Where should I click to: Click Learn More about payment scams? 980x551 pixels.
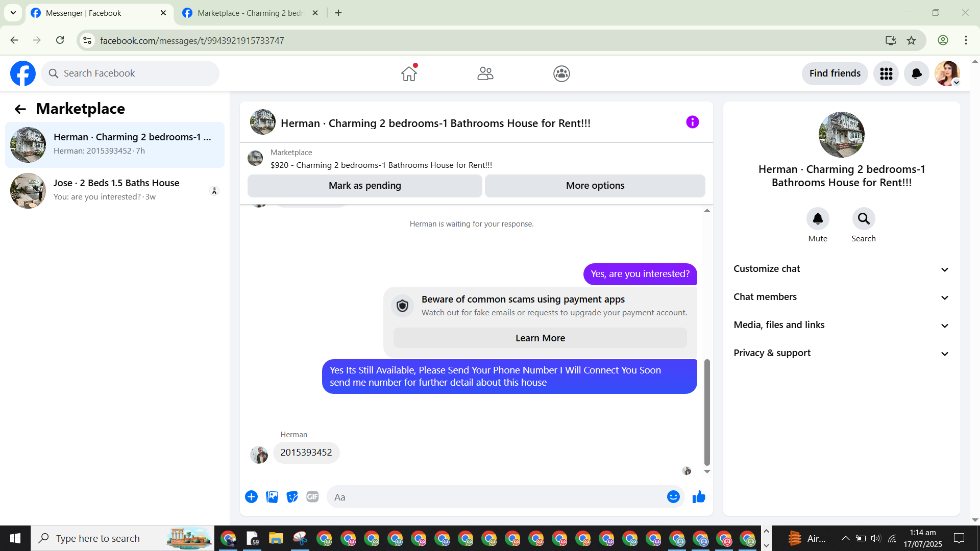click(x=540, y=338)
